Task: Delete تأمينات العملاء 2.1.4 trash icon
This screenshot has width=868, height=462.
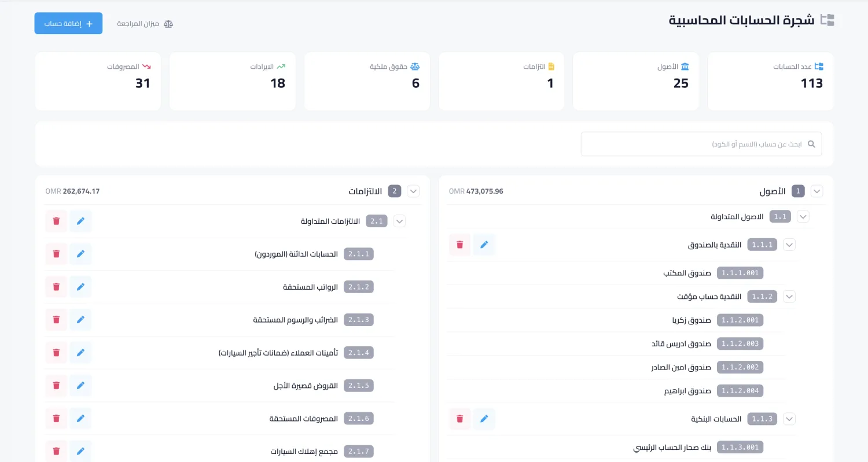Action: point(56,353)
